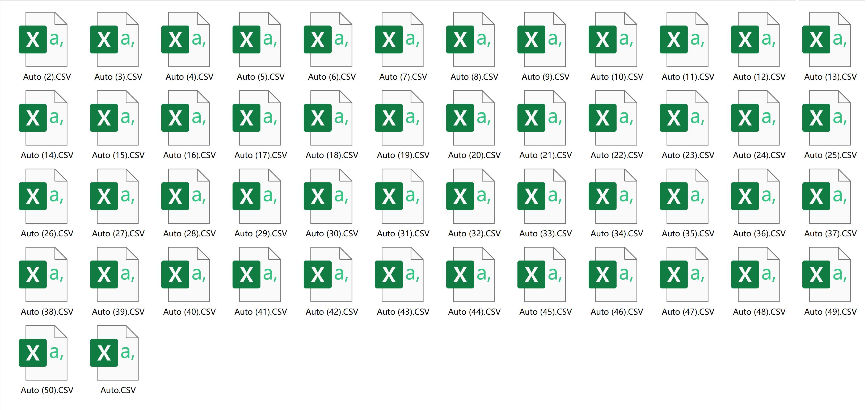Choose the Auto (20).CSV icon

(x=470, y=118)
